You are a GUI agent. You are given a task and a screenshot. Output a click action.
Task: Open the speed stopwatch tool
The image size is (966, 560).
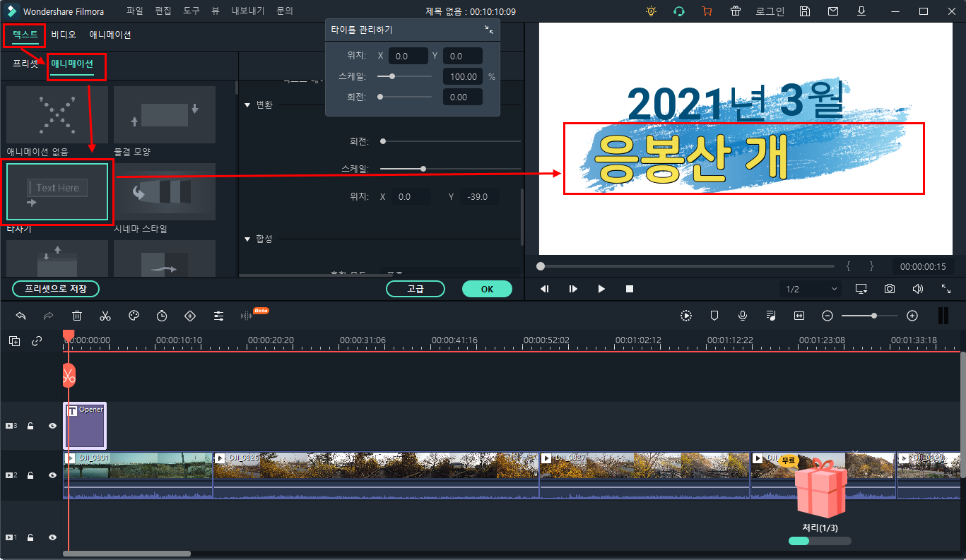(162, 316)
